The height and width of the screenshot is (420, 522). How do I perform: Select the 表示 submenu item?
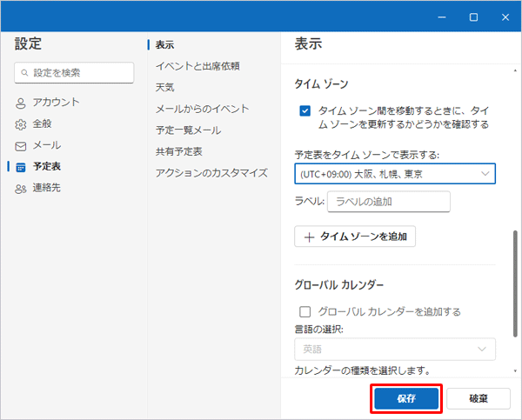(x=164, y=44)
